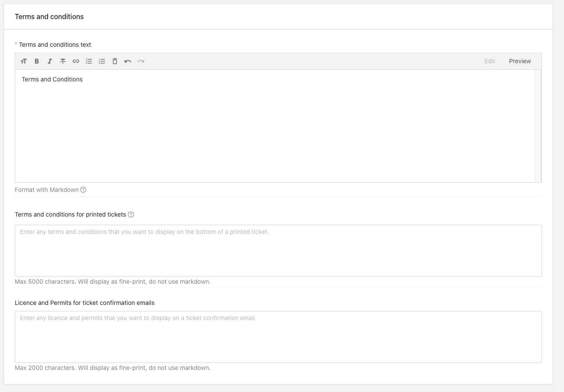
Task: Toggle bold formatting in editor toolbar
Action: (x=37, y=62)
